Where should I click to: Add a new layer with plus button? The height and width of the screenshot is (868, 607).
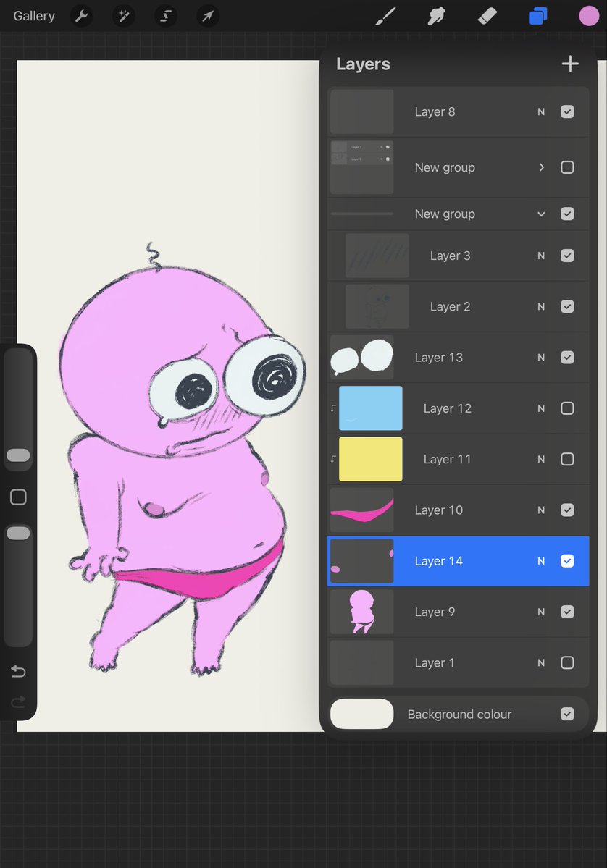(x=570, y=64)
